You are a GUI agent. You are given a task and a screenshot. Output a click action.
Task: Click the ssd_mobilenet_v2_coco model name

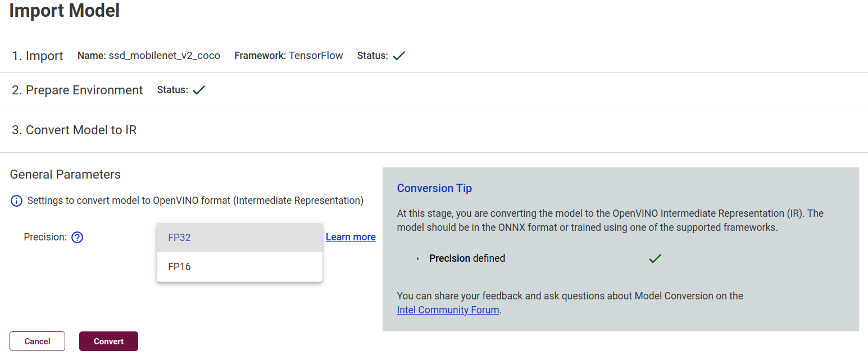[x=164, y=56]
